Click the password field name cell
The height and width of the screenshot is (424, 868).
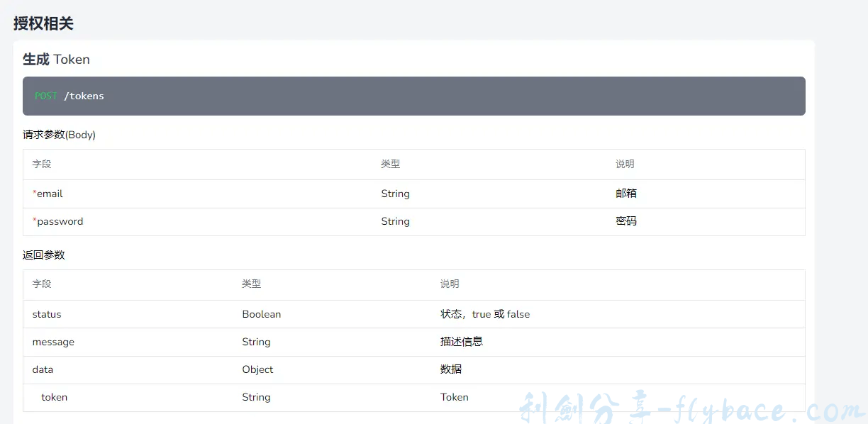click(x=60, y=221)
